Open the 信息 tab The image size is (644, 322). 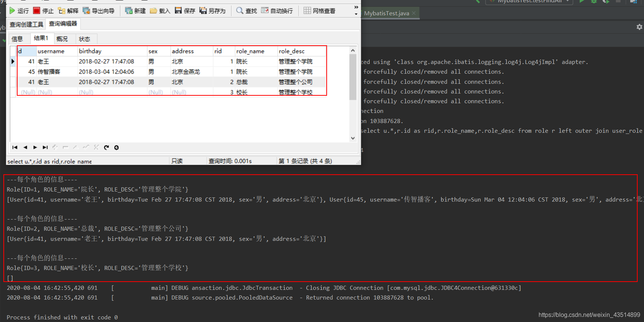[17, 39]
